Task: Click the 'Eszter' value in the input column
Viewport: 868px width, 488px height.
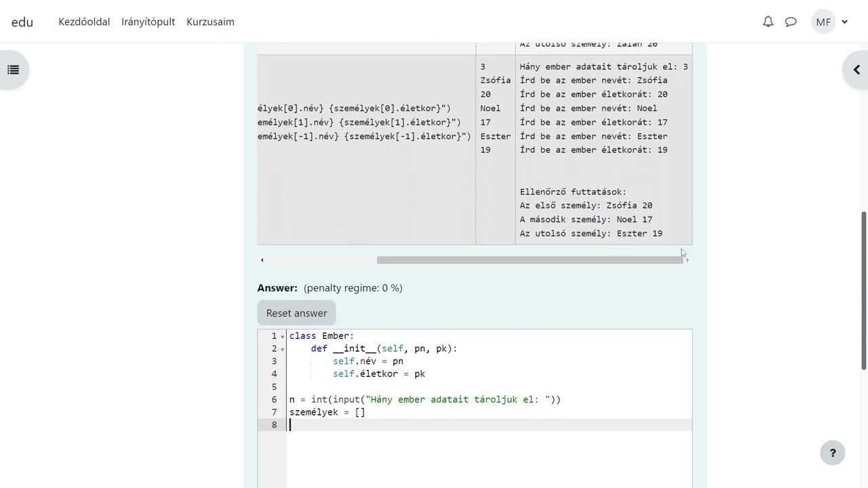Action: click(x=495, y=136)
